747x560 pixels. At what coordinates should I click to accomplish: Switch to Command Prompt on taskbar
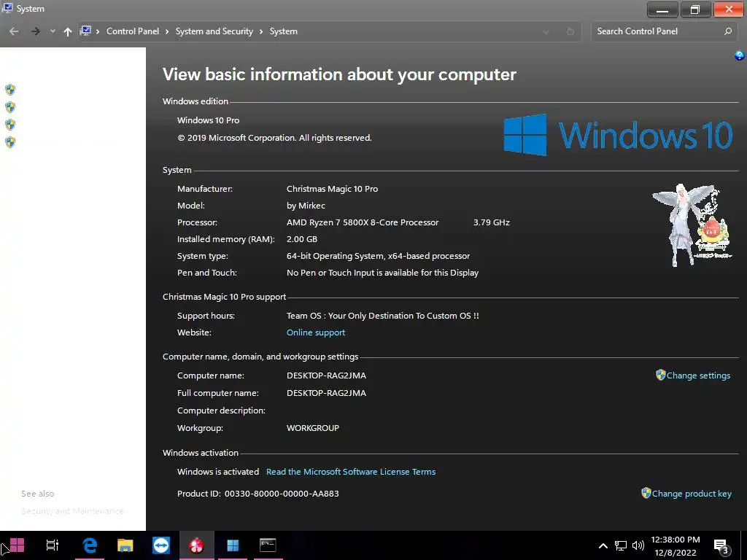(268, 545)
